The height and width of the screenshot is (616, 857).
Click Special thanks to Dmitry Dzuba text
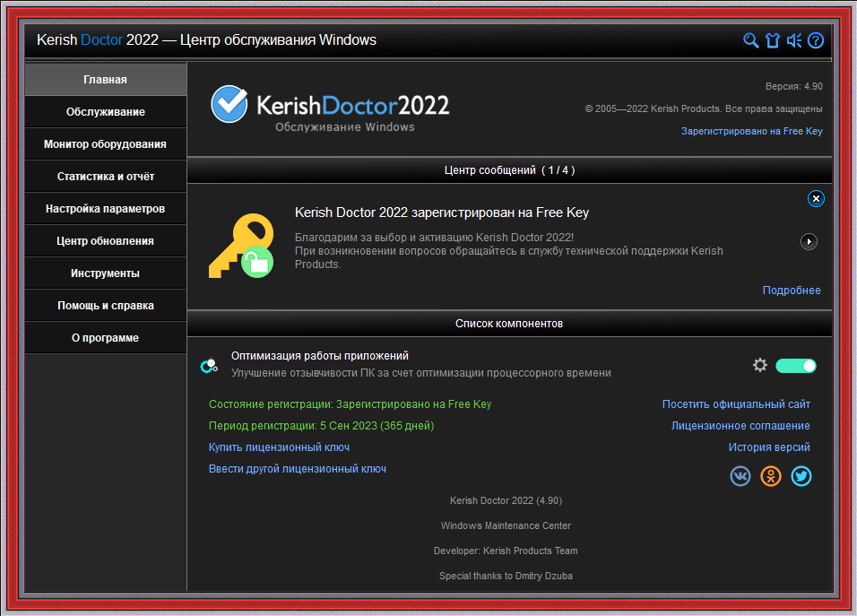tap(506, 576)
